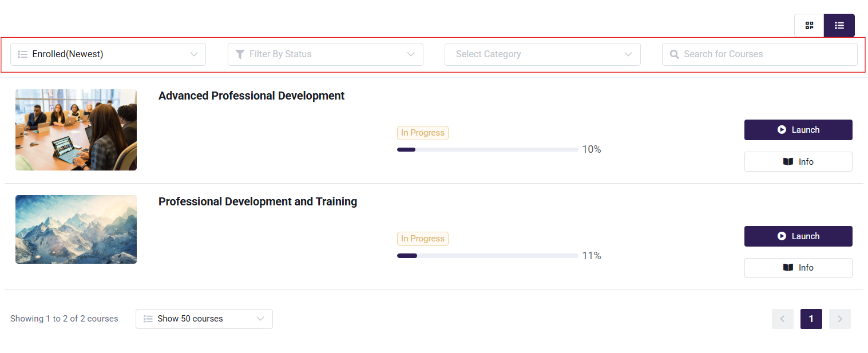
Task: Click the 10% progress bar
Action: [x=487, y=149]
